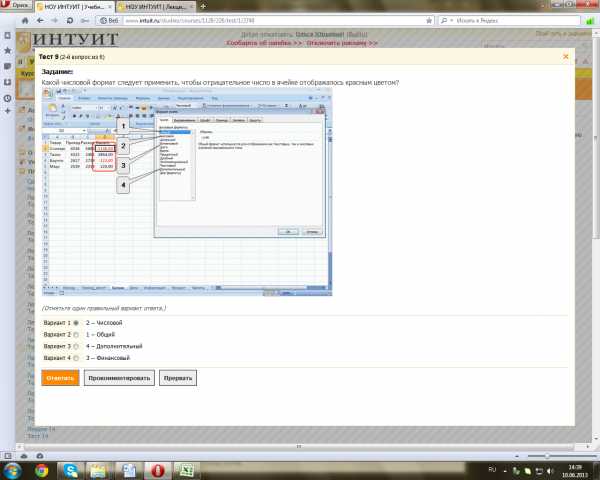Click the ИНТУИТ site logo

click(x=69, y=40)
